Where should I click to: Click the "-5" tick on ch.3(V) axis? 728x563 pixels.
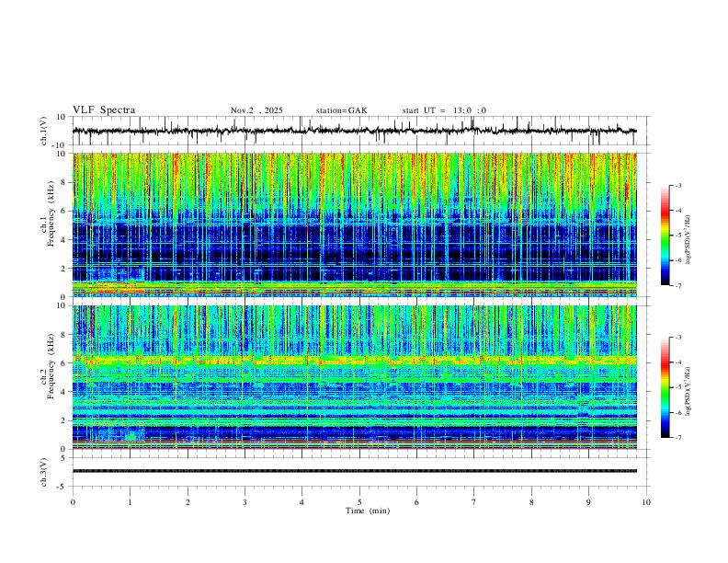[x=63, y=487]
